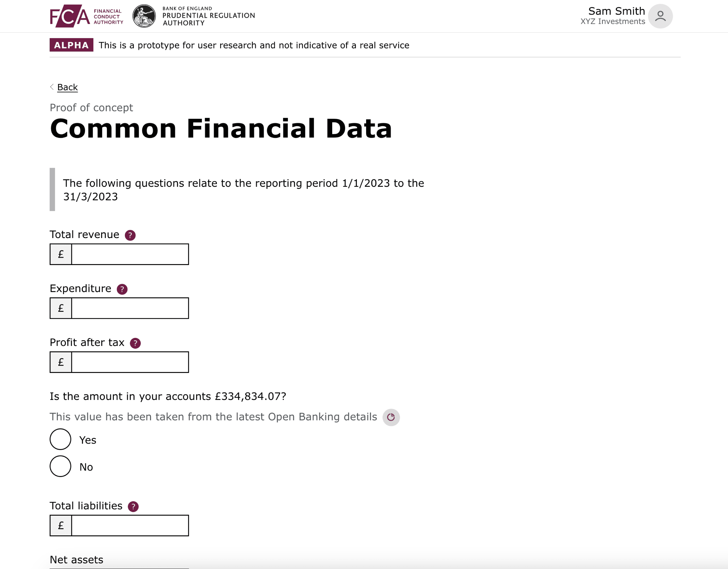This screenshot has width=728, height=569.
Task: Click inside the Total revenue amount field
Action: pos(130,254)
